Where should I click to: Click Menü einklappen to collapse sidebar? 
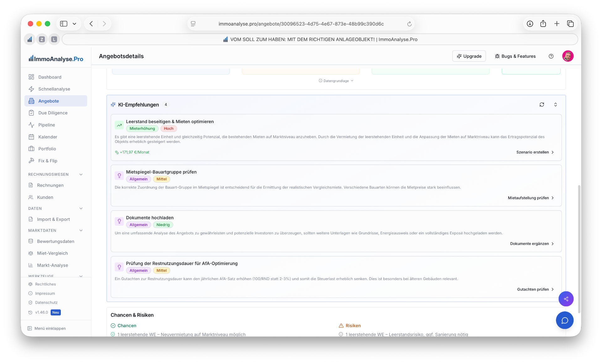[x=47, y=329]
